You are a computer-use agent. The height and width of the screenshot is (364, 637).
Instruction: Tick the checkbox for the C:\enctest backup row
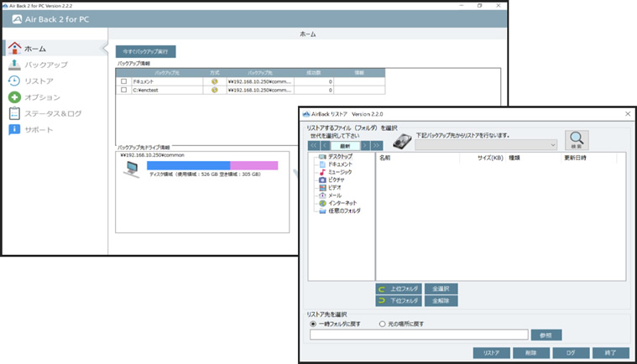click(x=124, y=90)
